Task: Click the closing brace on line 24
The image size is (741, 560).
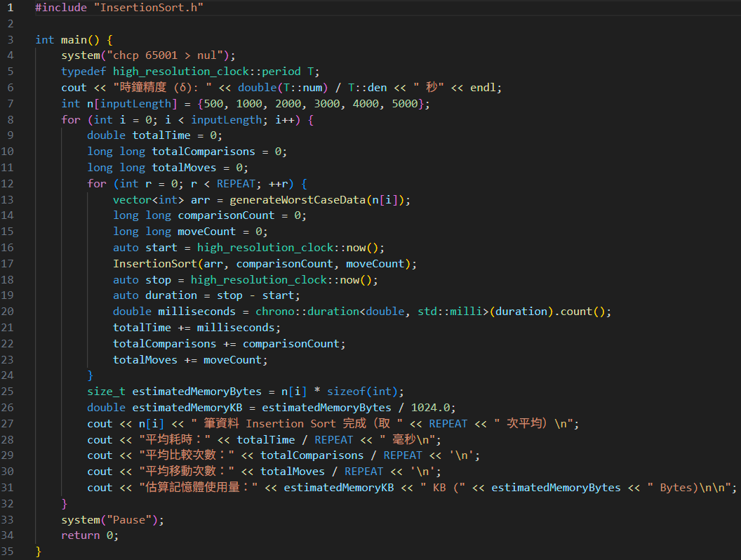Action: click(91, 375)
